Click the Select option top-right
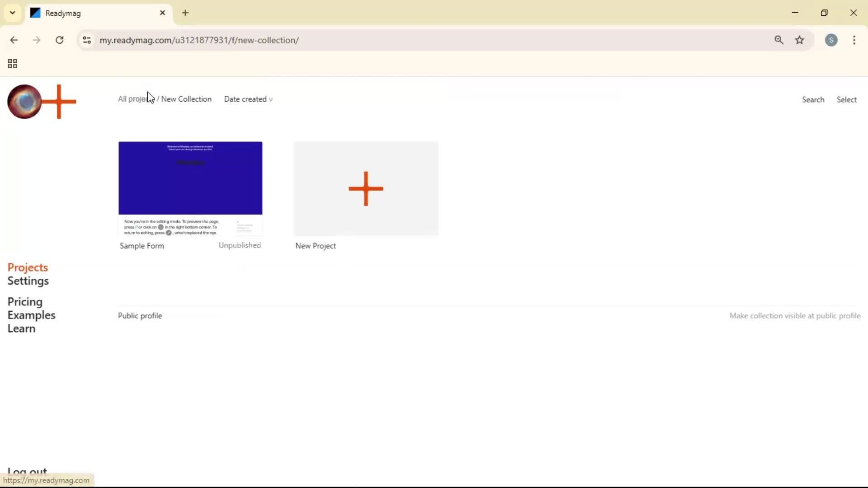This screenshot has height=488, width=868. pyautogui.click(x=847, y=99)
